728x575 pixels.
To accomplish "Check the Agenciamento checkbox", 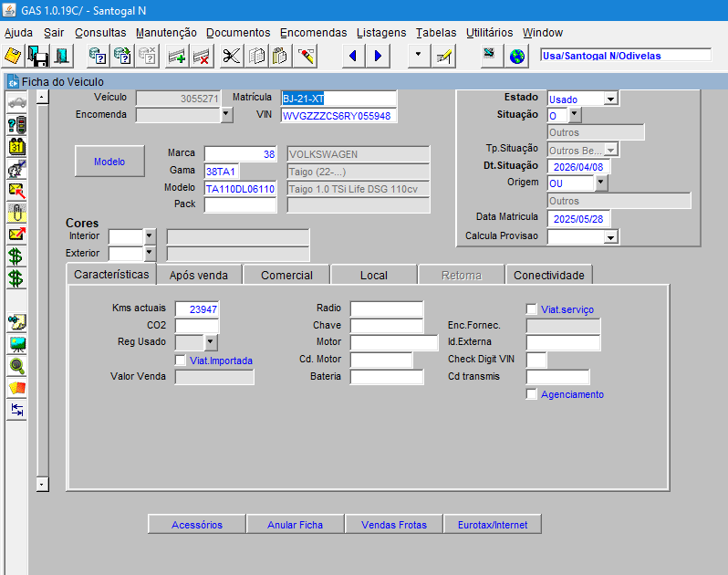I will click(532, 394).
